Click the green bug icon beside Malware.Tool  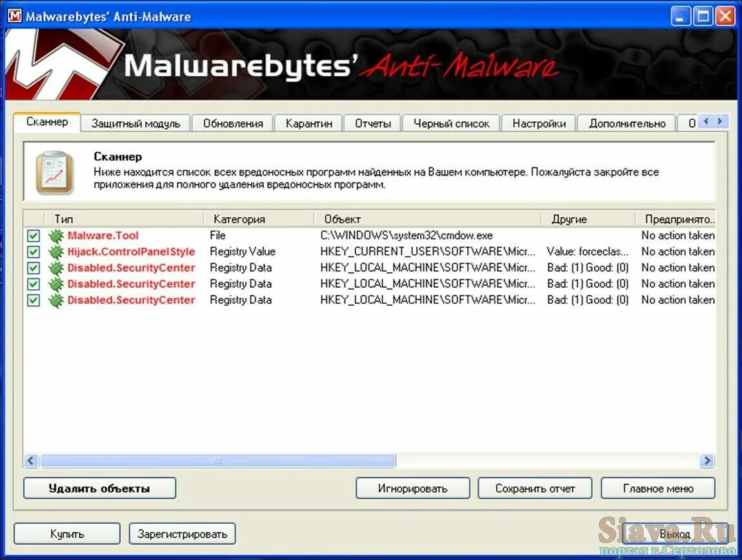56,235
